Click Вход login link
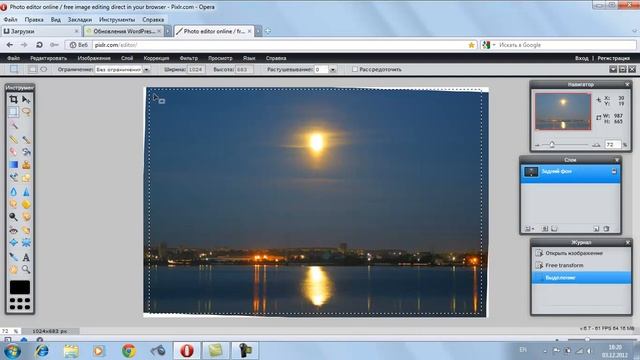 [582, 58]
